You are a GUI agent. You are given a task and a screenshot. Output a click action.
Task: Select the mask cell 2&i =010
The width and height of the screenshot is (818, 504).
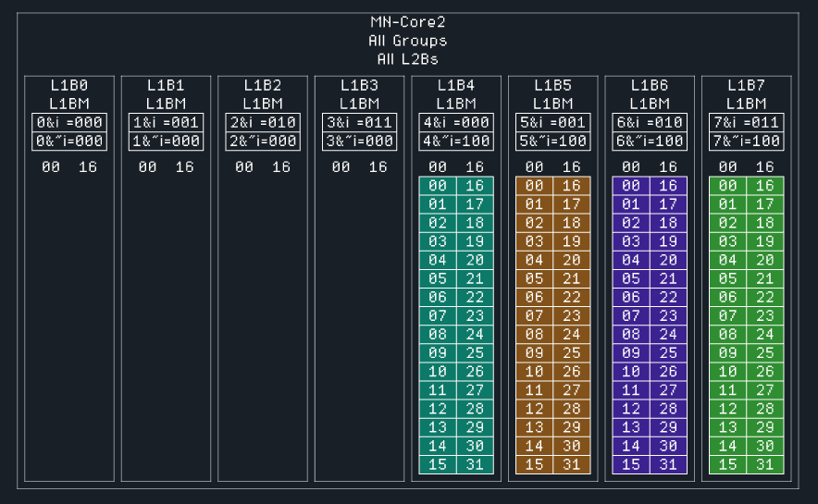coord(263,122)
